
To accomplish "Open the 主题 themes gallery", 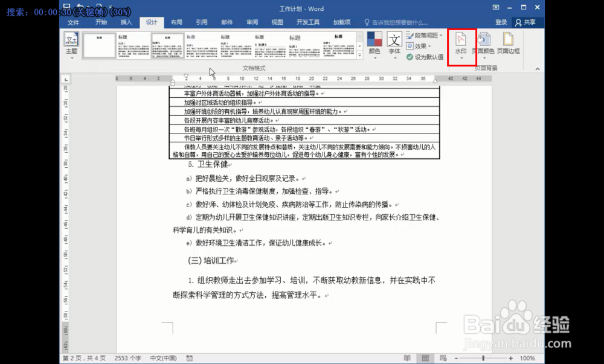I will pyautogui.click(x=72, y=45).
